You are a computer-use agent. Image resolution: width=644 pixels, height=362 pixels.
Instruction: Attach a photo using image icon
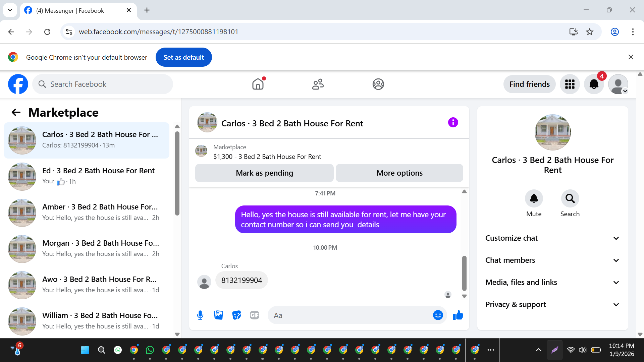[218, 315]
